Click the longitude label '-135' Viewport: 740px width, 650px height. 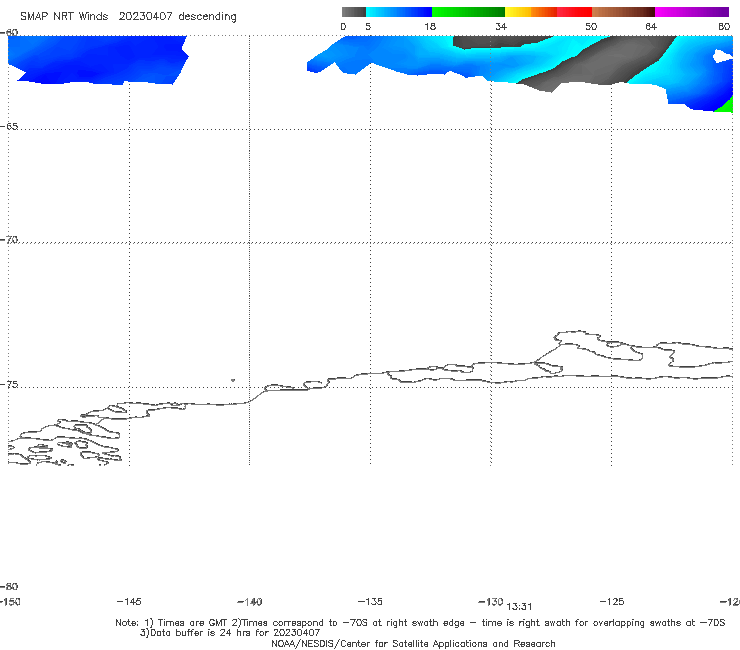pyautogui.click(x=370, y=601)
